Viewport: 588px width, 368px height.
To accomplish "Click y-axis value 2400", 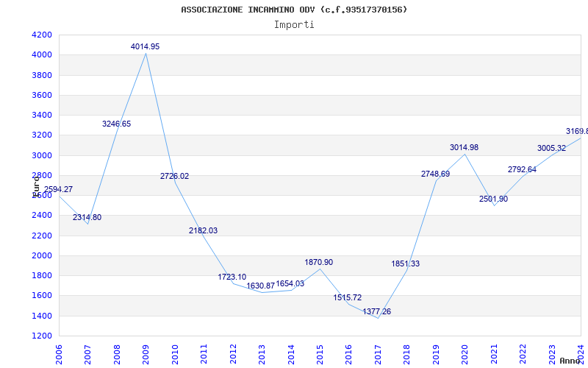I will [x=42, y=215].
